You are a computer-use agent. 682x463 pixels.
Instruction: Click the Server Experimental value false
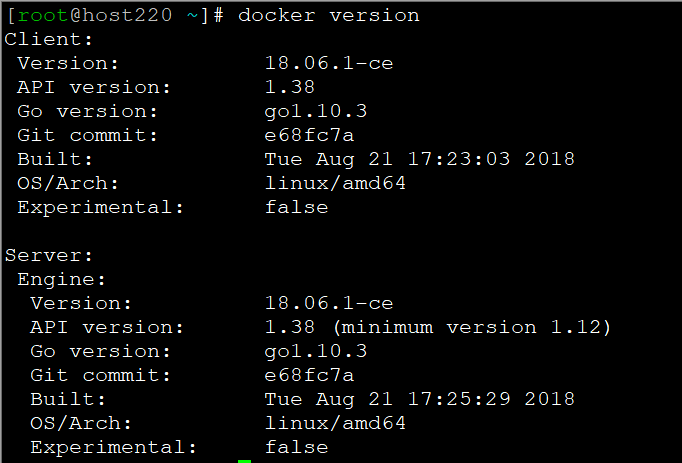pos(296,447)
